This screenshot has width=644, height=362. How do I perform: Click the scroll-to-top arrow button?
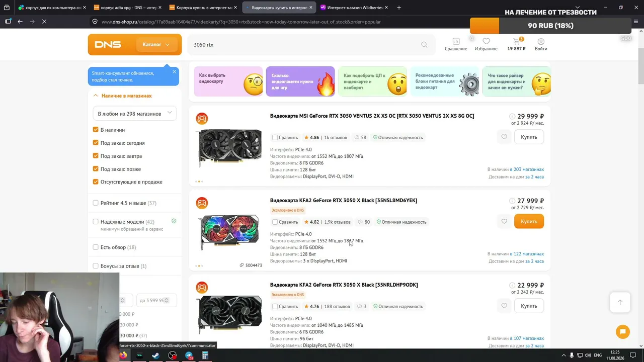tap(620, 302)
